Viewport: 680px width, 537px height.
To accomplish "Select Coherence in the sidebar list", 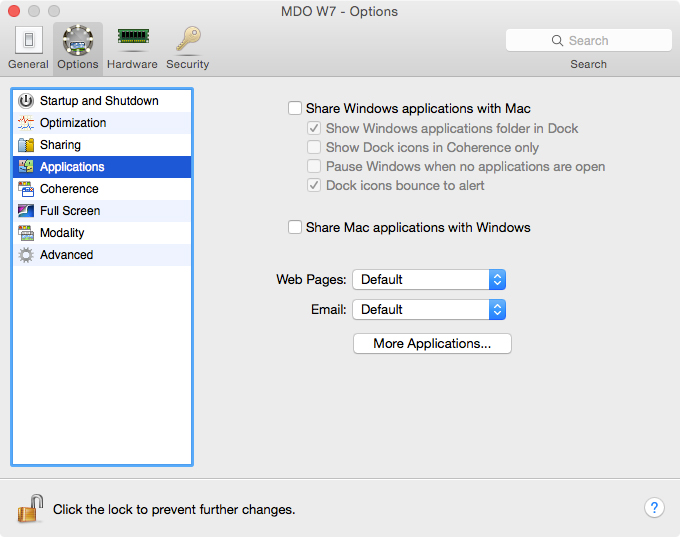I will 69,189.
